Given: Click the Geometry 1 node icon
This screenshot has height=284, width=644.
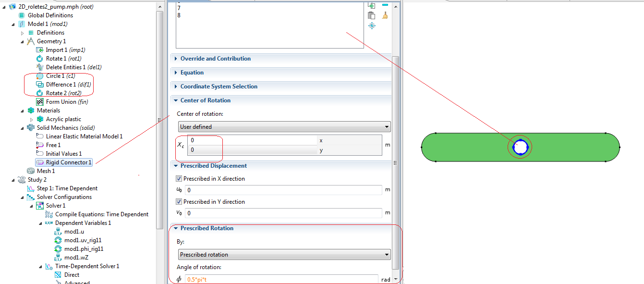Looking at the screenshot, I should 31,41.
